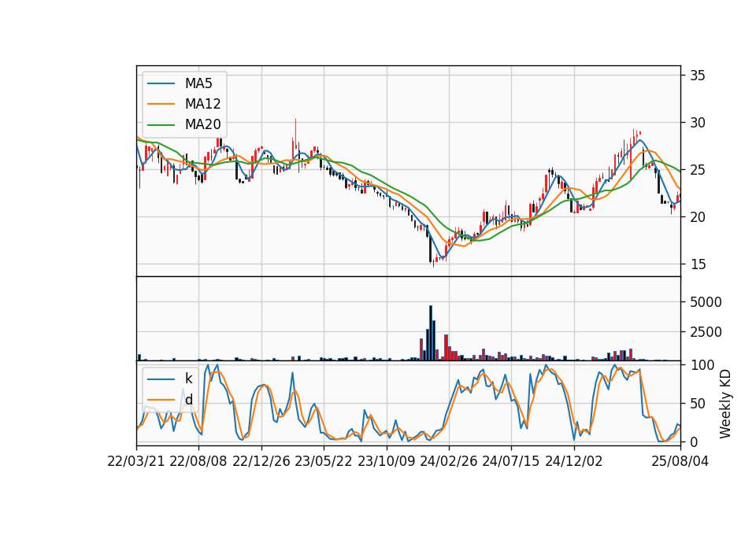Click the MA12 legend label
The image size is (756, 543).
202,104
